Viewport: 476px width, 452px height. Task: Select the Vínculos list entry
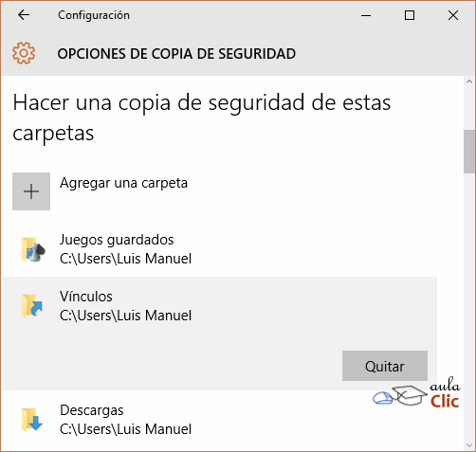[x=220, y=334]
